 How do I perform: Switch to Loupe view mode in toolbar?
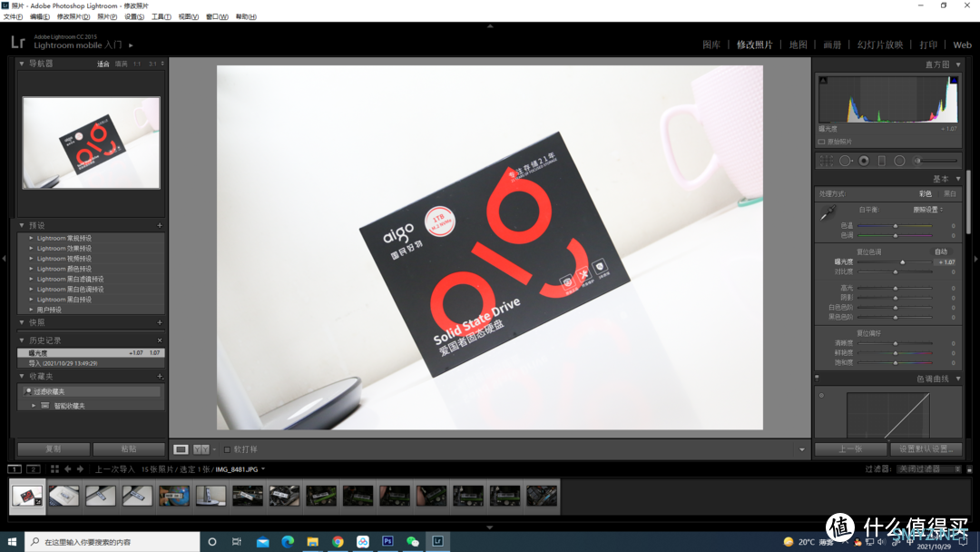[x=181, y=449]
